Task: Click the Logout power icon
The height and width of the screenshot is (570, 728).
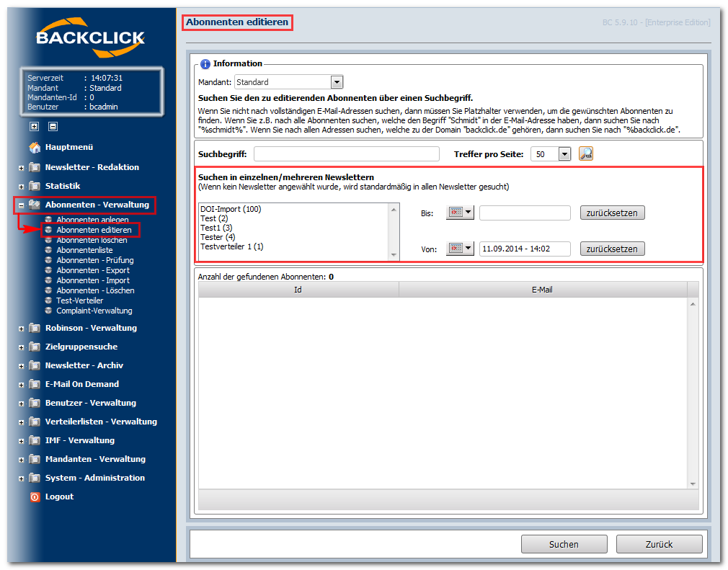Action: pos(35,497)
